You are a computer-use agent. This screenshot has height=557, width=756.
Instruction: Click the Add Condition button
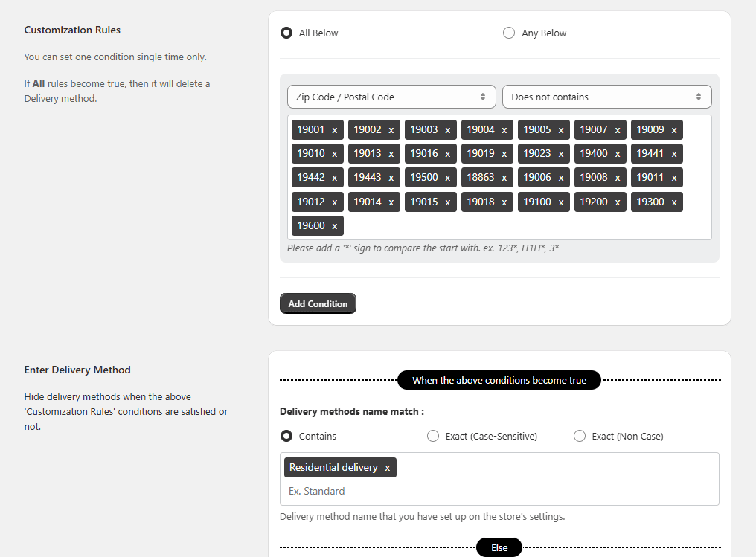[318, 303]
